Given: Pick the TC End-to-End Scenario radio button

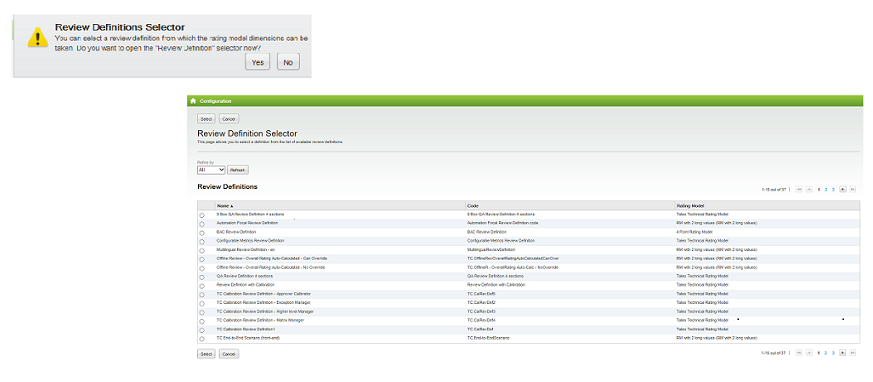Looking at the screenshot, I should [202, 339].
